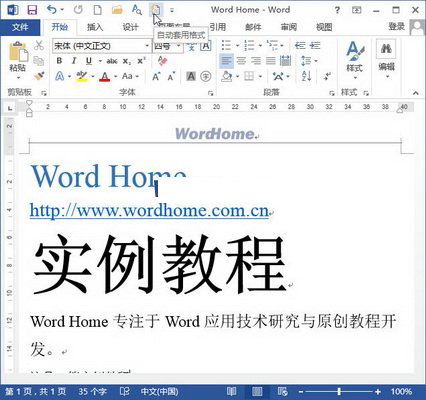Toggle subscript formatting
426x400 pixels.
click(127, 61)
